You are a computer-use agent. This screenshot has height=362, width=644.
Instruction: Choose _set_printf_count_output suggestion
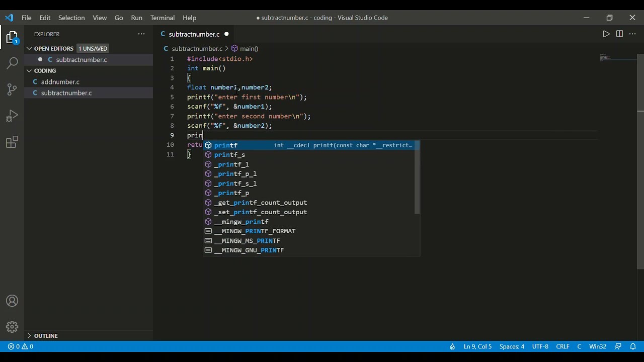(x=308, y=212)
